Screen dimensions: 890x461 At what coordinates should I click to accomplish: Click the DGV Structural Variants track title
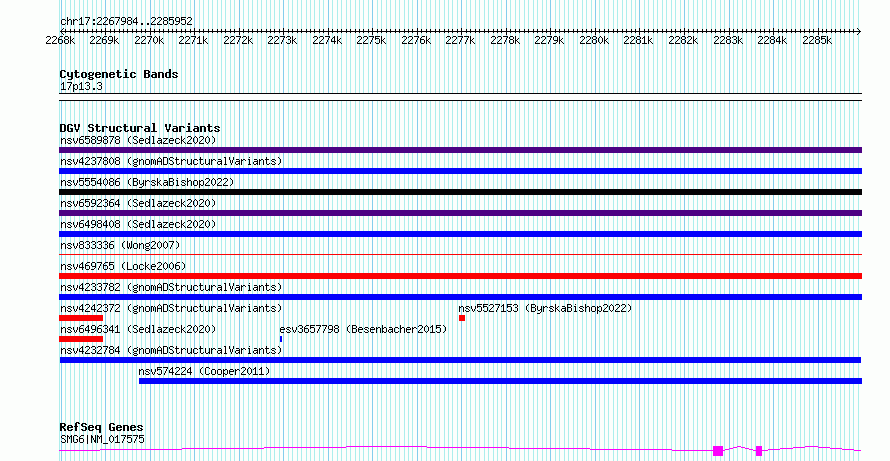click(x=140, y=128)
